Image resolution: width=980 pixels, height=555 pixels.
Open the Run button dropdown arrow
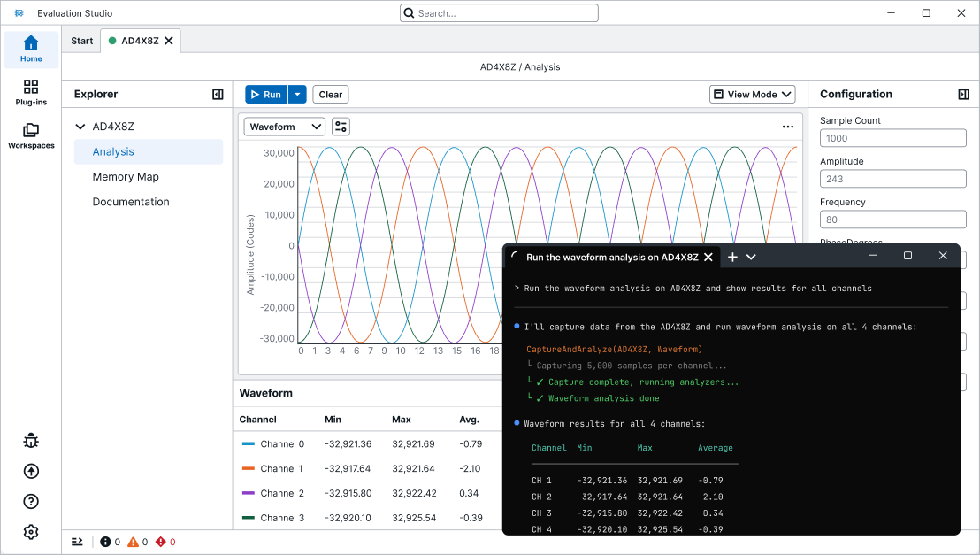297,95
